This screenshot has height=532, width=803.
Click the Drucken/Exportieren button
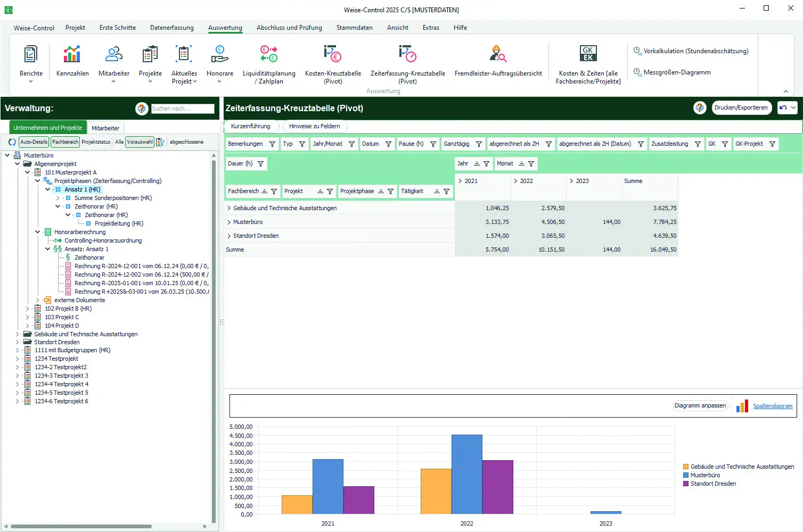click(741, 108)
